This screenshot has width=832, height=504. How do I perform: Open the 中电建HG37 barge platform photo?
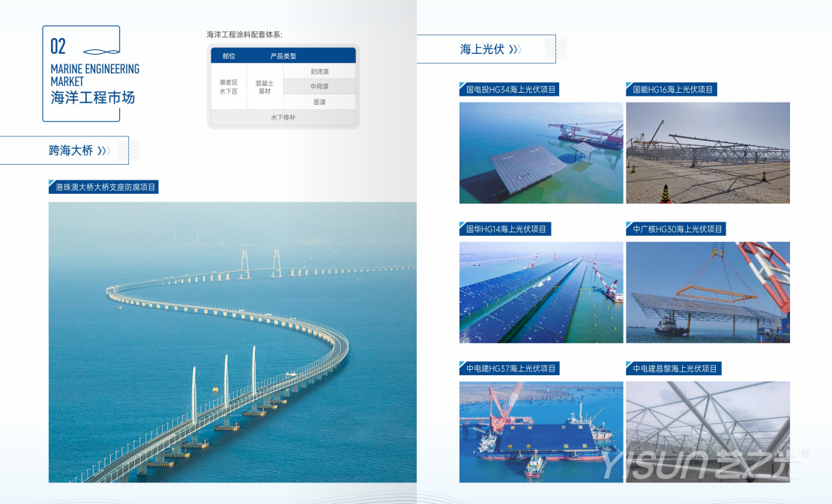(541, 432)
